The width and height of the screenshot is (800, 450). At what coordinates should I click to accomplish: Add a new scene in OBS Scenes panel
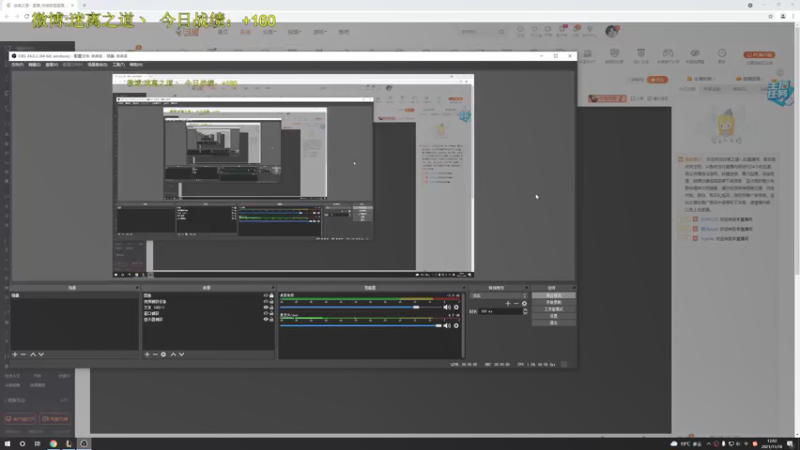coord(15,354)
